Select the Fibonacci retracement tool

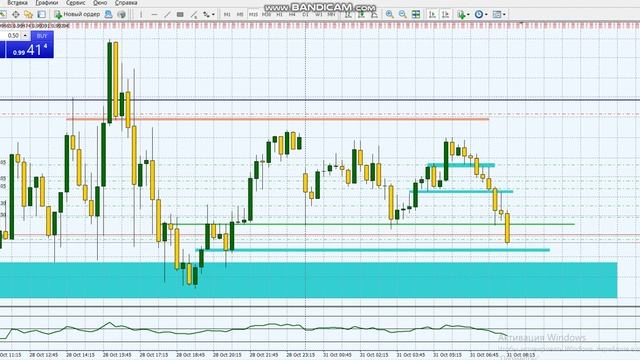tap(194, 15)
